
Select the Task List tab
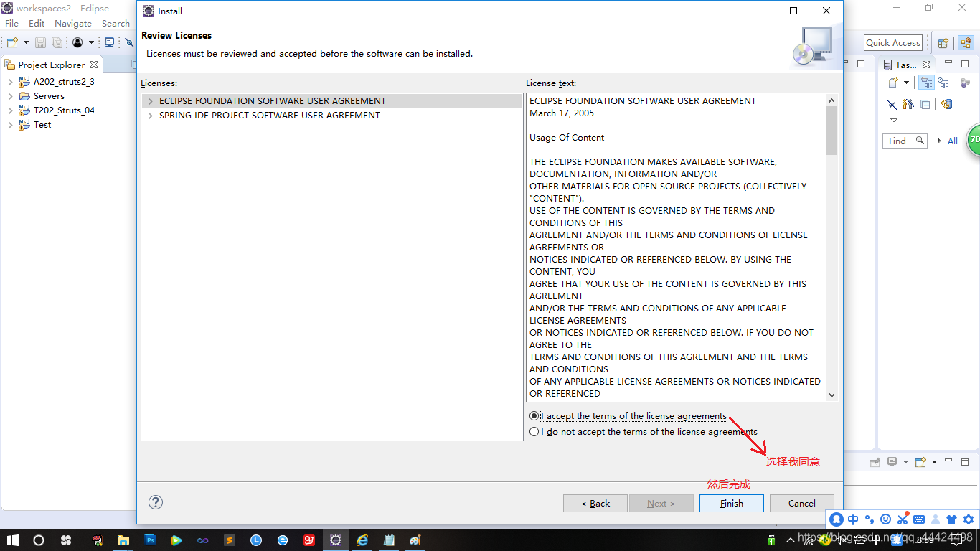[905, 65]
